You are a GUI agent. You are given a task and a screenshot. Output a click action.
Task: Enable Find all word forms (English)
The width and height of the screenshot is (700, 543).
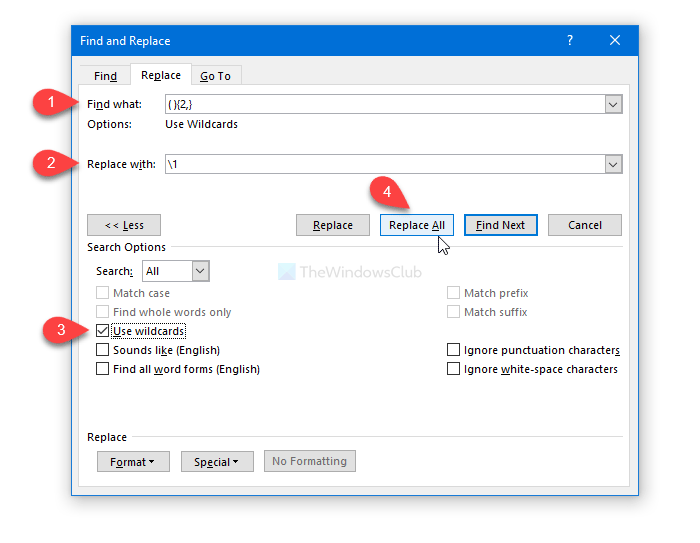pyautogui.click(x=102, y=369)
